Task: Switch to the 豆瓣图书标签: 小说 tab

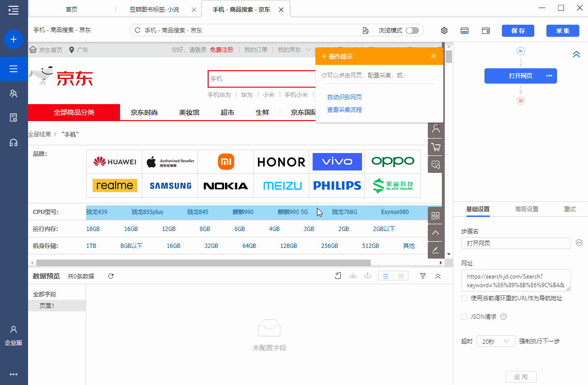Action: 154,9
